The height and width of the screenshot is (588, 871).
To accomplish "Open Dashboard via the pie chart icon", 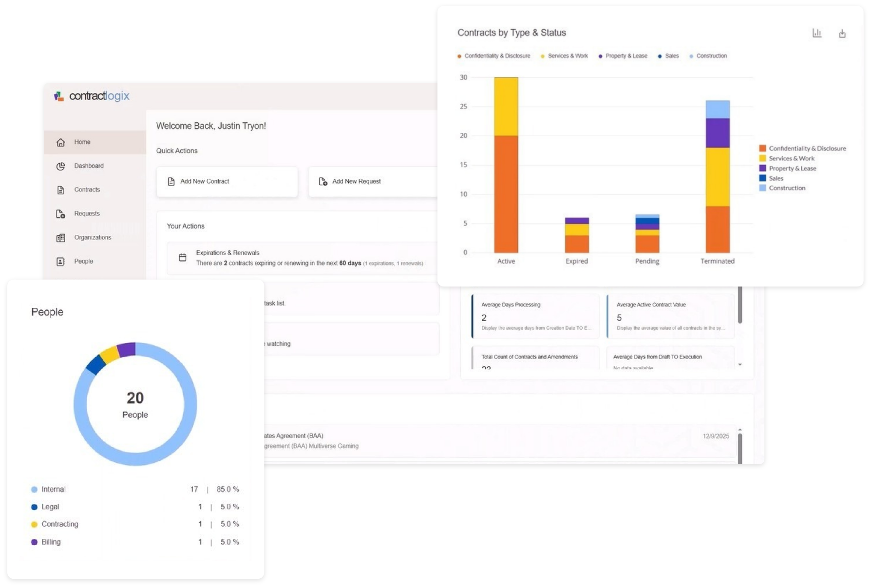I will (61, 166).
